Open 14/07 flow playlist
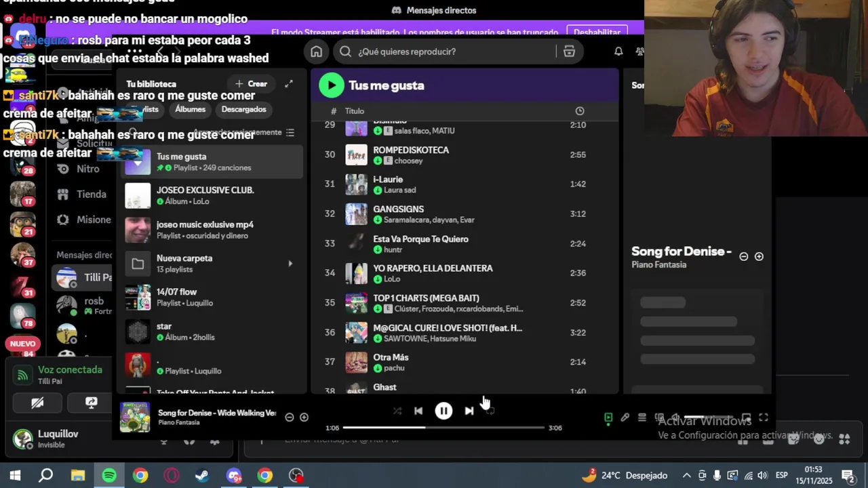Viewport: 868px width, 488px height. pos(212,298)
